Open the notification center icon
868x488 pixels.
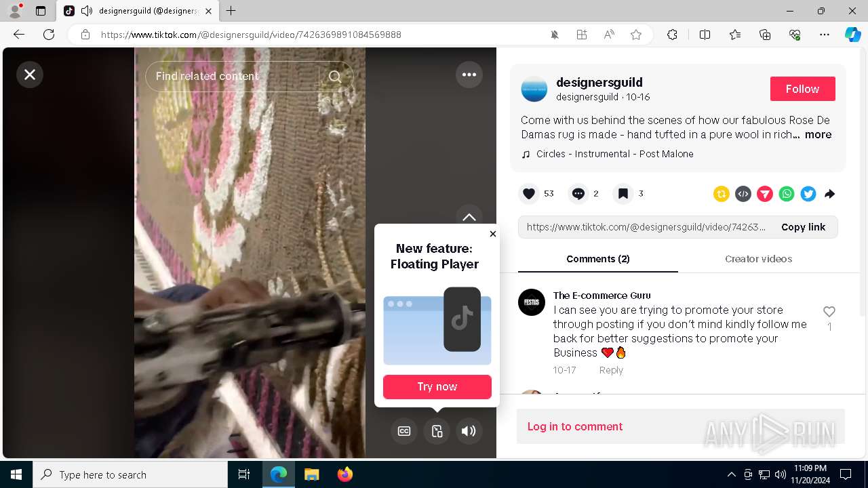[x=846, y=474]
